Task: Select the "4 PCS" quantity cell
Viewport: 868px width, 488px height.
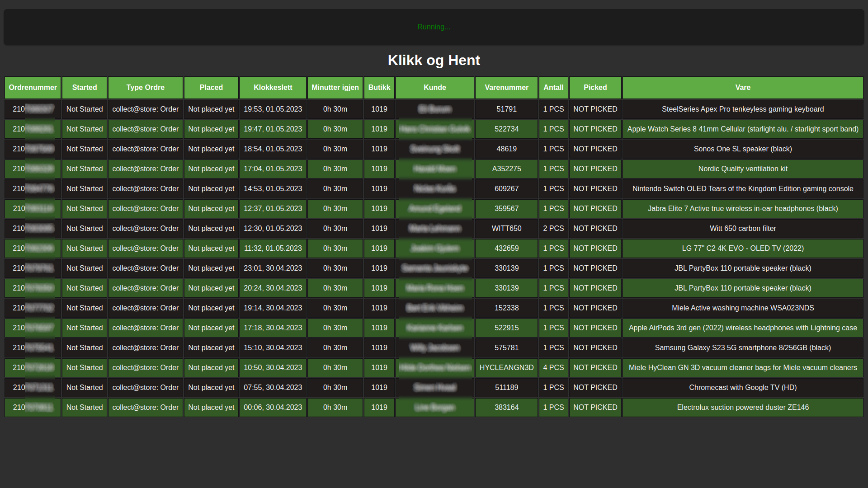Action: (553, 368)
